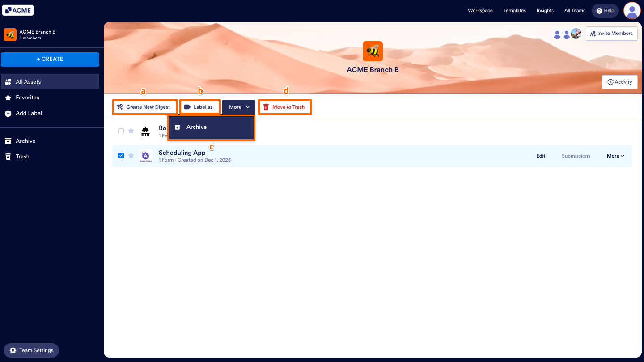Click the Label as button
The width and height of the screenshot is (644, 362).
pos(200,107)
